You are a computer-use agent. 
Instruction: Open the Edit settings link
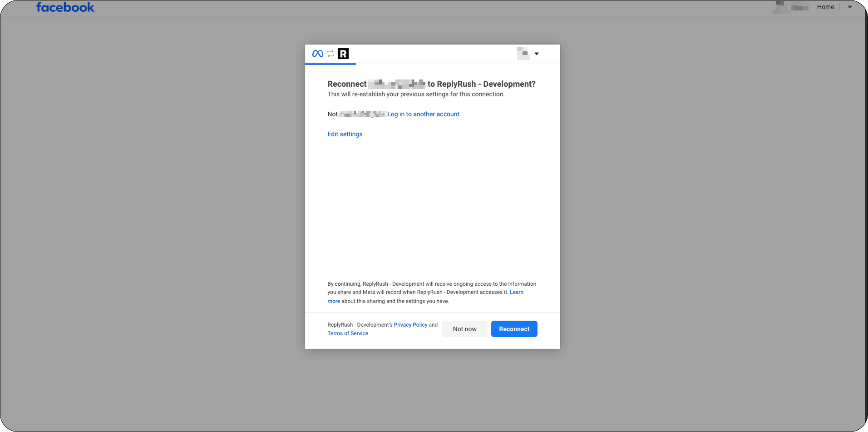tap(345, 134)
